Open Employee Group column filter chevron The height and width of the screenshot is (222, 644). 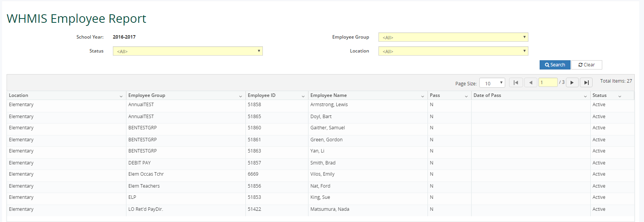click(x=240, y=96)
